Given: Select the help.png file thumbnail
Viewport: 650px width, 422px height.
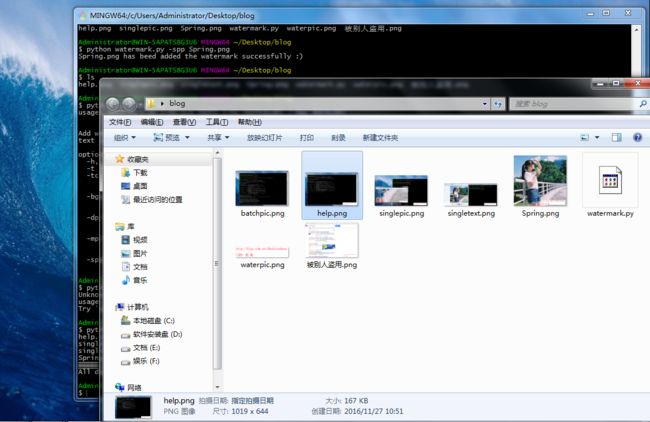Looking at the screenshot, I should (x=332, y=189).
